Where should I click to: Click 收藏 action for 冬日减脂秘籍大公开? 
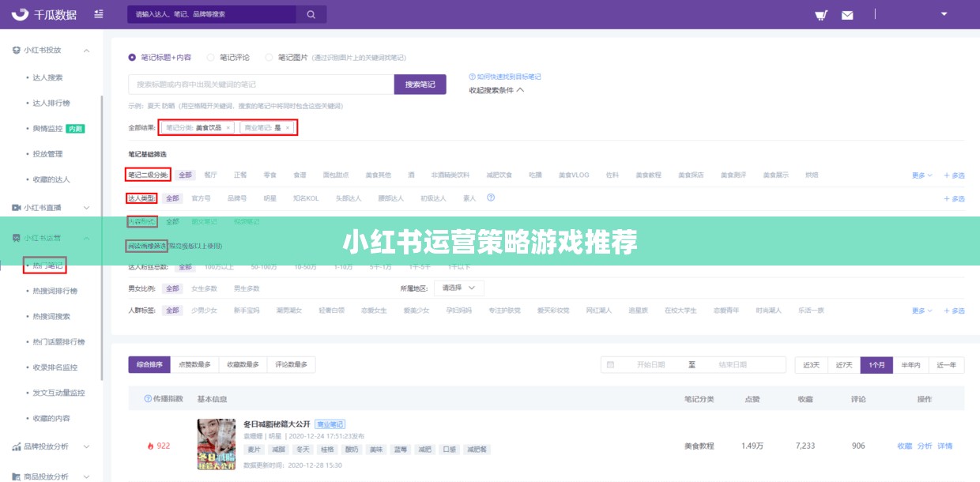[x=905, y=446]
